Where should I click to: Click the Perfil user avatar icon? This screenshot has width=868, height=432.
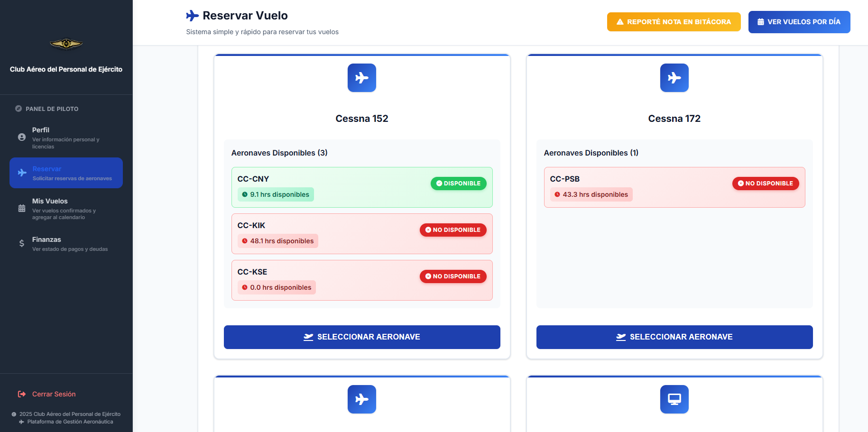click(x=22, y=137)
